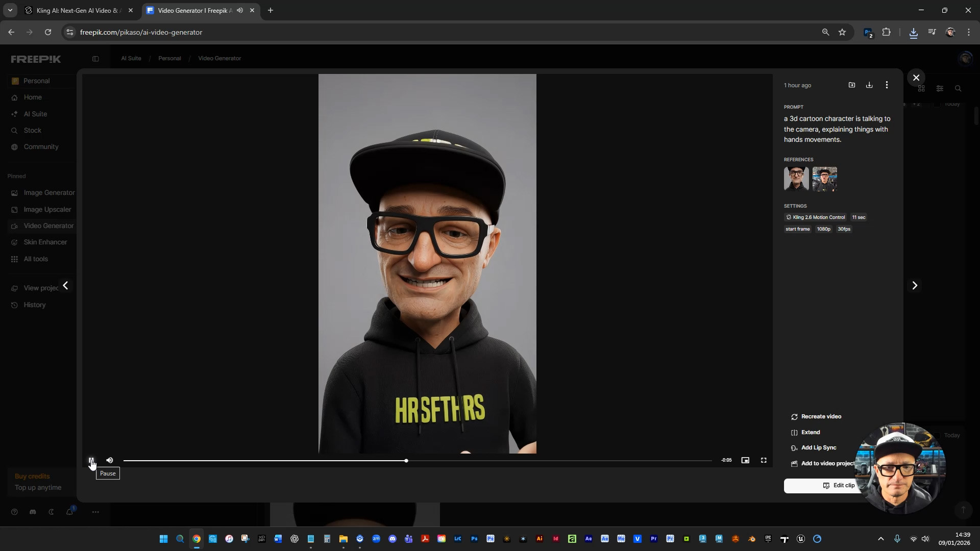Pause the video playback
The height and width of the screenshot is (551, 980).
tap(91, 460)
